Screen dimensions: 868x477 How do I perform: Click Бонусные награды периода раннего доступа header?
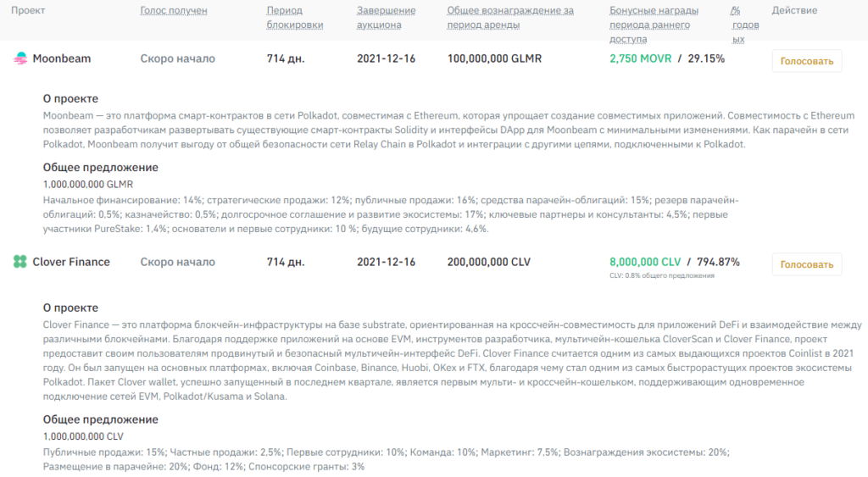[x=654, y=25]
